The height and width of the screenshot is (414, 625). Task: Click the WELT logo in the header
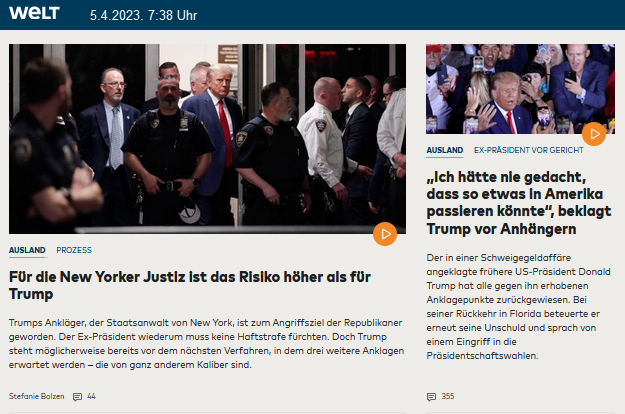tap(35, 14)
